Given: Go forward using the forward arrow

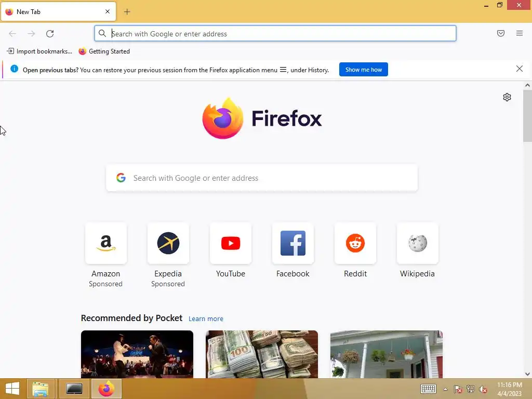Looking at the screenshot, I should tap(31, 34).
